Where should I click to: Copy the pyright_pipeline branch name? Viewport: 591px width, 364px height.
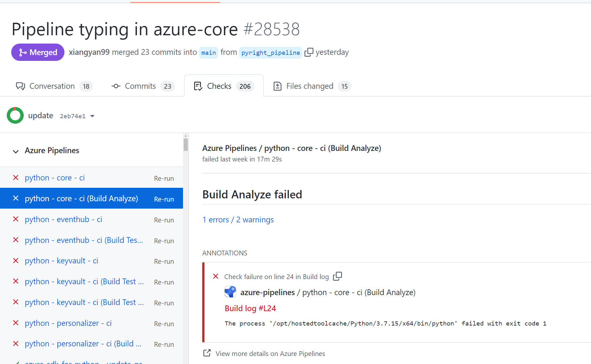(309, 52)
